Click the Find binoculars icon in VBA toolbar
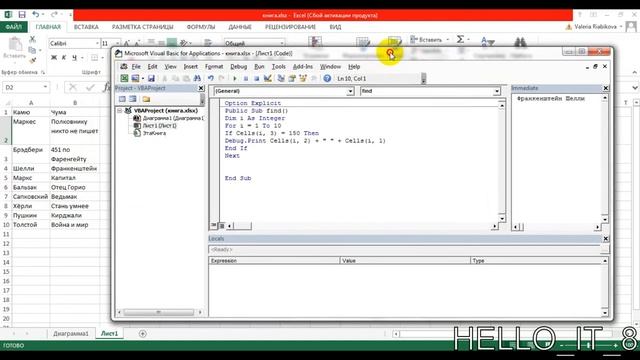 [197, 78]
